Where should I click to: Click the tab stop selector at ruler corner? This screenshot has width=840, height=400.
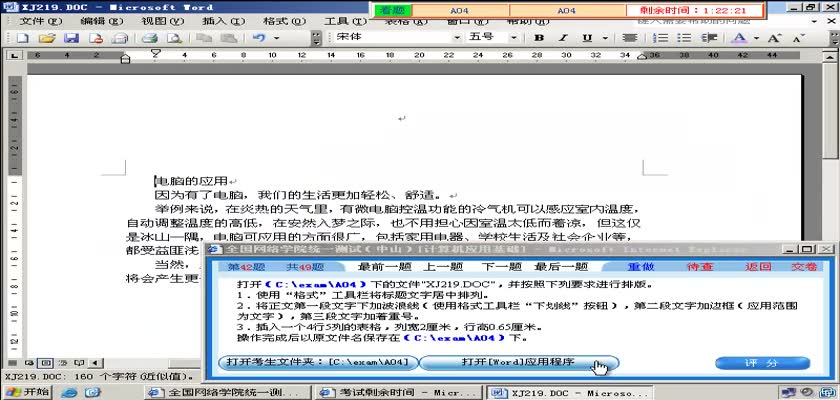[13, 55]
